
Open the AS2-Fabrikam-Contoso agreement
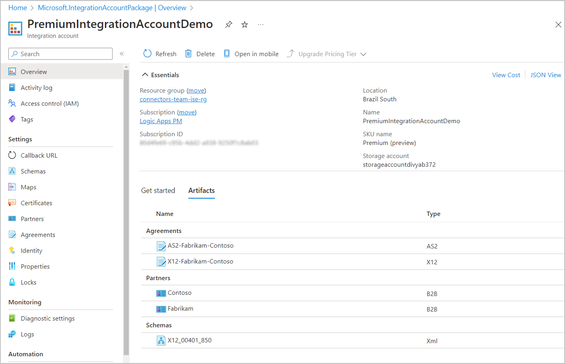[200, 245]
